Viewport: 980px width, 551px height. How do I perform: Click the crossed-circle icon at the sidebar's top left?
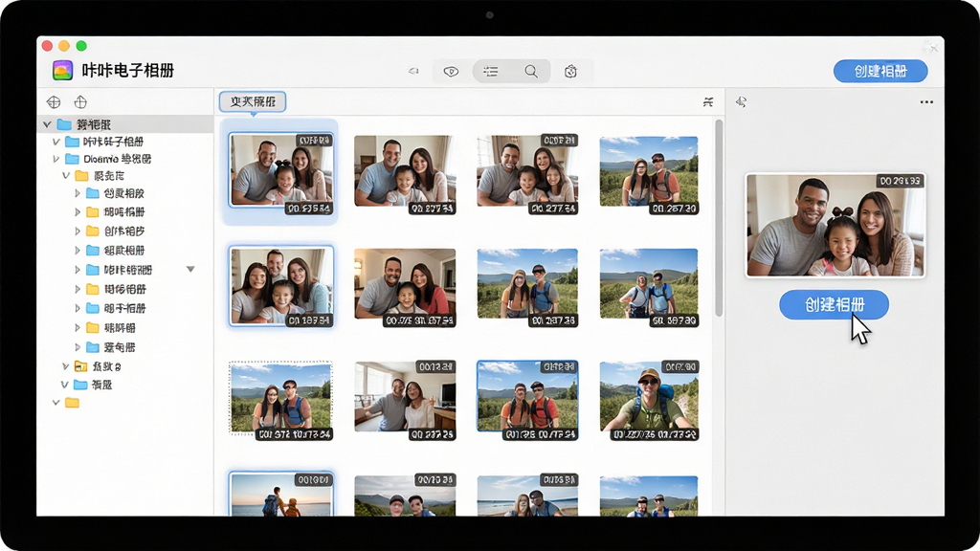54,101
